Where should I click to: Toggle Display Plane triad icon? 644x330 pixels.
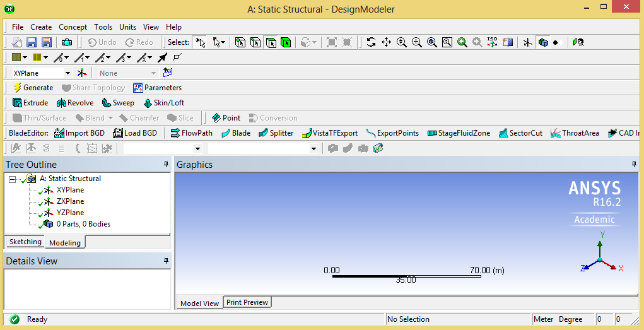coord(528,42)
